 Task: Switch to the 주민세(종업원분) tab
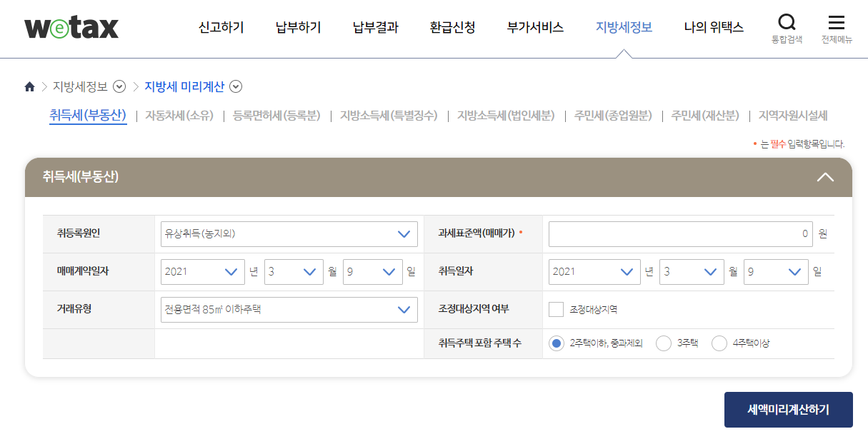(613, 116)
